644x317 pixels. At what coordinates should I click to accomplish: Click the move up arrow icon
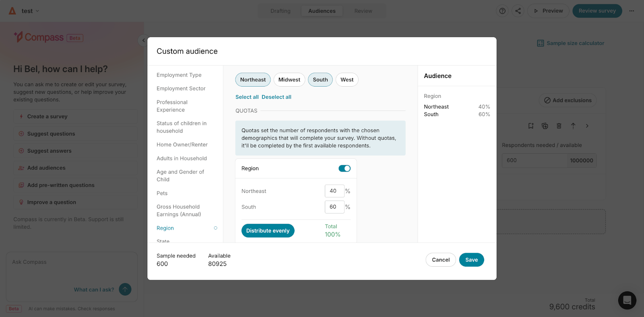point(573,126)
